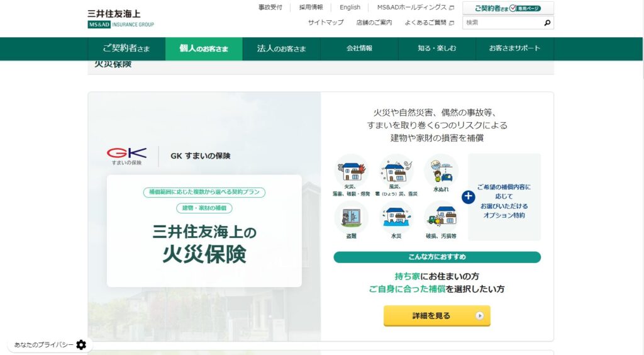Click the 三井住友海上 site logo
Screen dimensions: 644x355
121,18
